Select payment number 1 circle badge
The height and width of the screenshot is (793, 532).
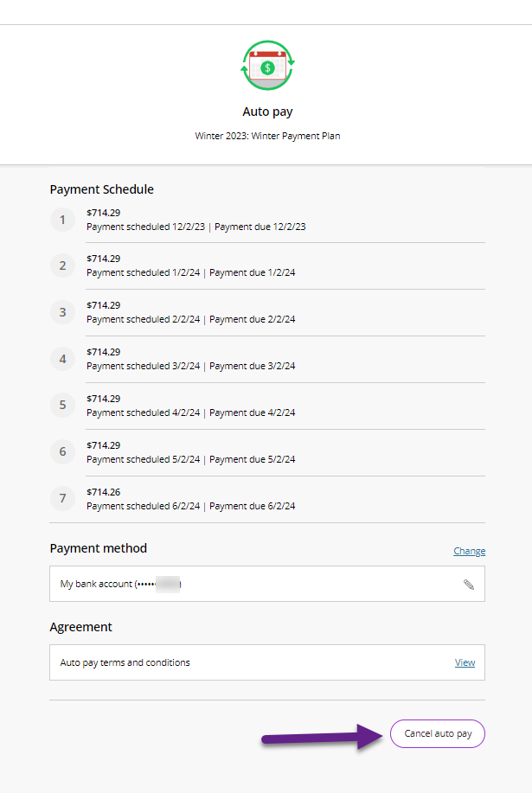tap(62, 220)
